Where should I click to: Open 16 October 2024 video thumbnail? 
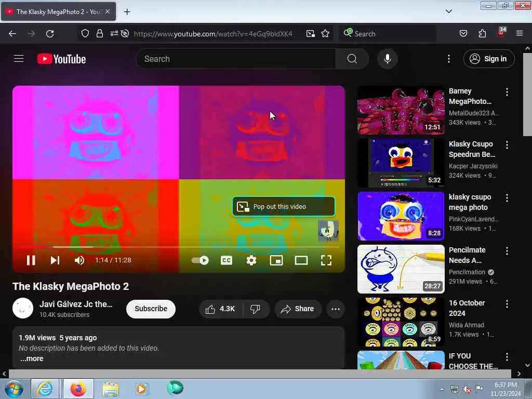pyautogui.click(x=401, y=322)
